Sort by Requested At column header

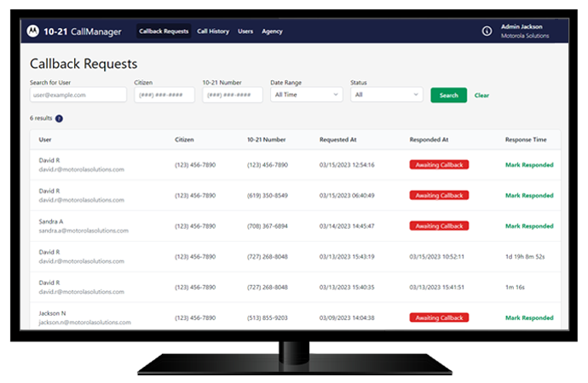pos(340,140)
